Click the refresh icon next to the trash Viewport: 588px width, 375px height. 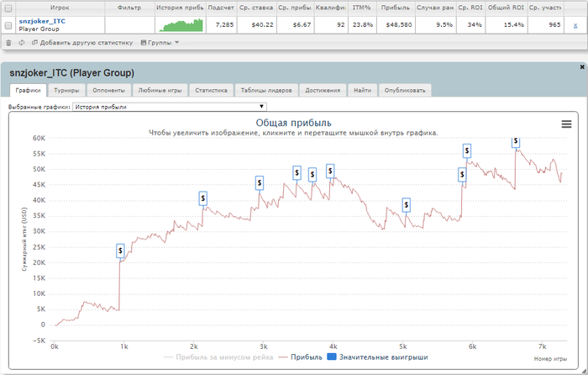coord(21,43)
